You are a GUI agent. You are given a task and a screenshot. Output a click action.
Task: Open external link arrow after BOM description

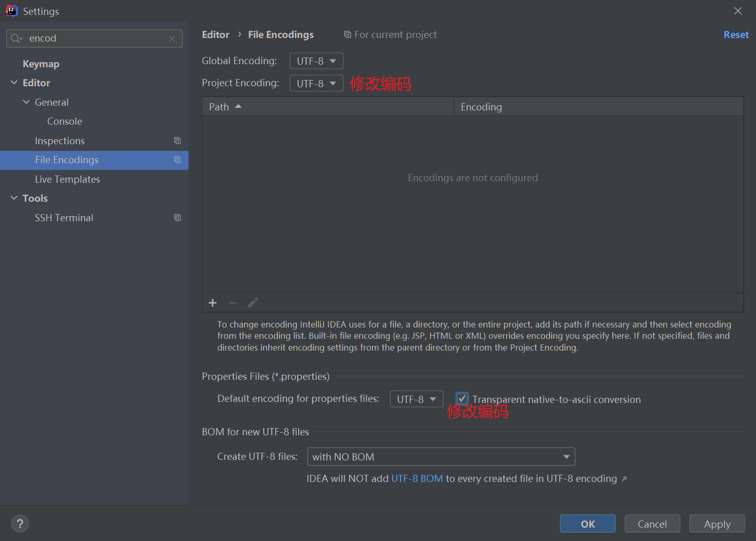(624, 479)
